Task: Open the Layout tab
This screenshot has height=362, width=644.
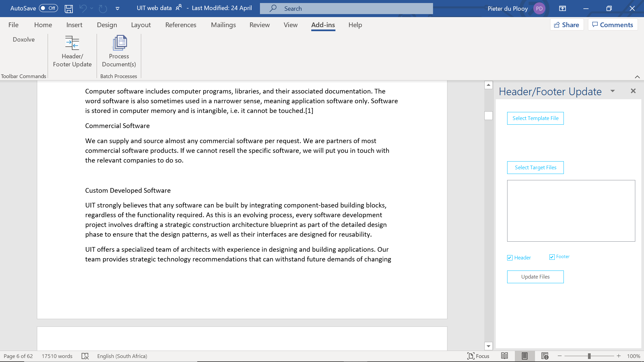Action: click(x=141, y=25)
